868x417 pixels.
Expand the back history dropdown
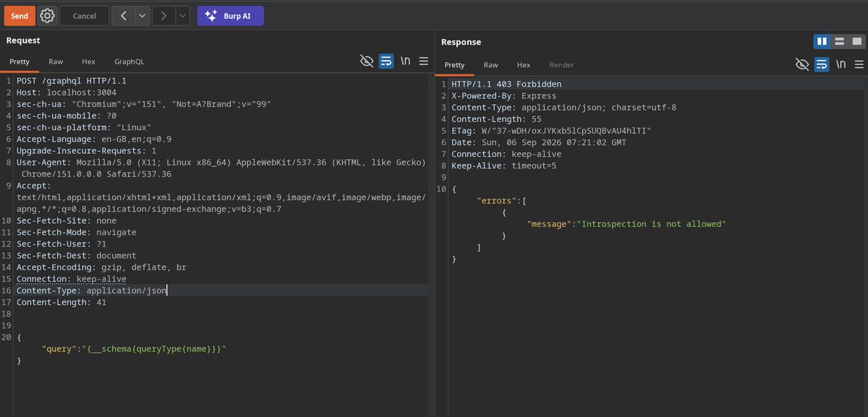tap(142, 16)
